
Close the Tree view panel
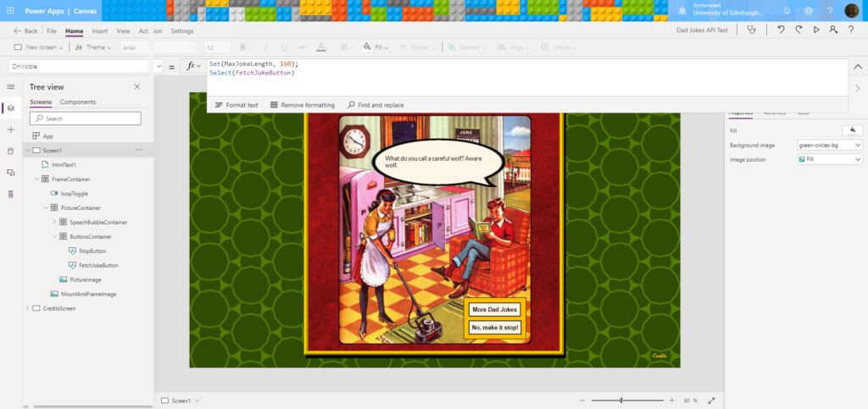coord(137,86)
